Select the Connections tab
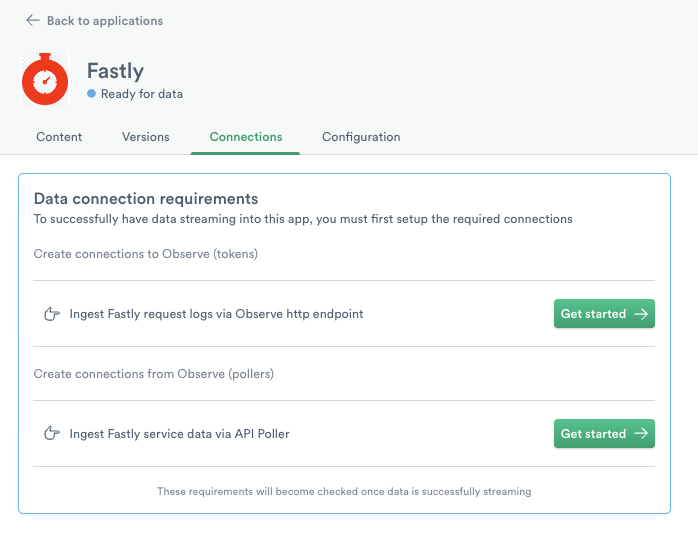This screenshot has height=533, width=698. 246,137
